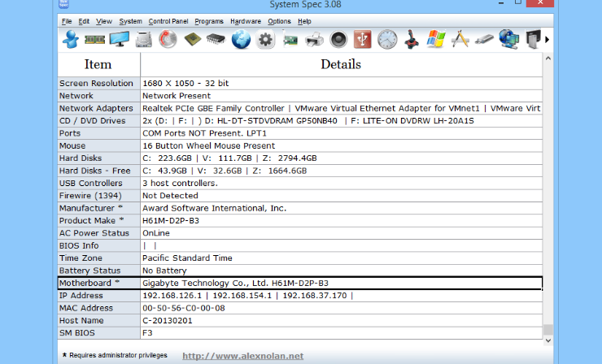Image resolution: width=602 pixels, height=364 pixels.
Task: Open the globe internet icon
Action: click(x=241, y=39)
